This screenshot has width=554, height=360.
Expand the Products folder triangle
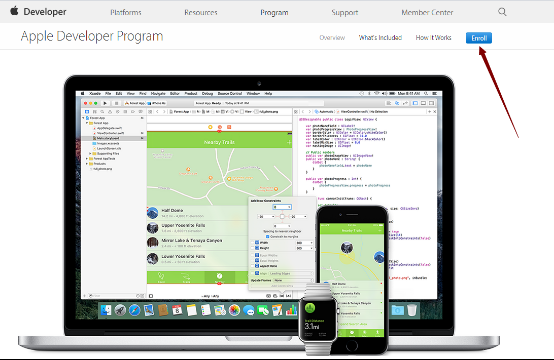tap(87, 164)
